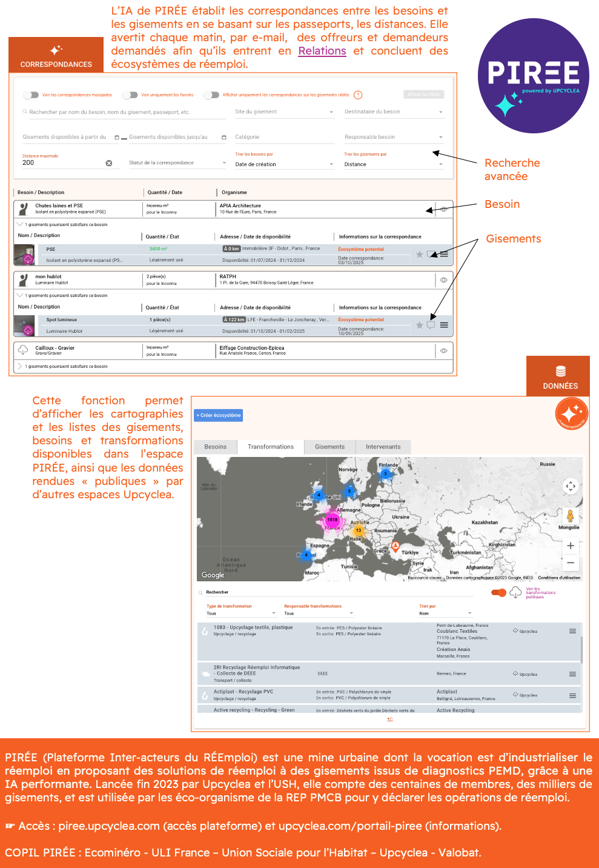Toggle Voir les correspondances masquées
The width and height of the screenshot is (599, 868).
point(31,95)
